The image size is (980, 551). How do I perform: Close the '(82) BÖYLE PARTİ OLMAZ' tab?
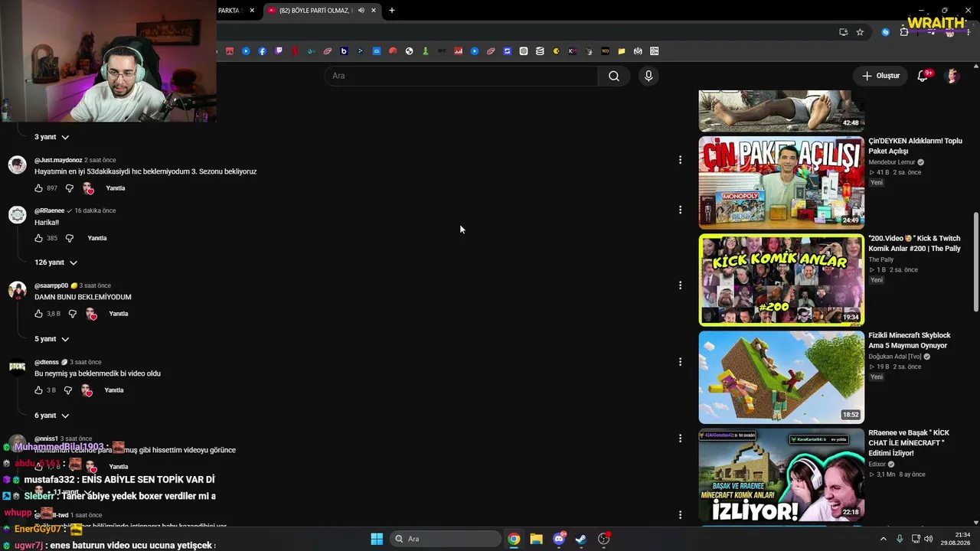(374, 11)
